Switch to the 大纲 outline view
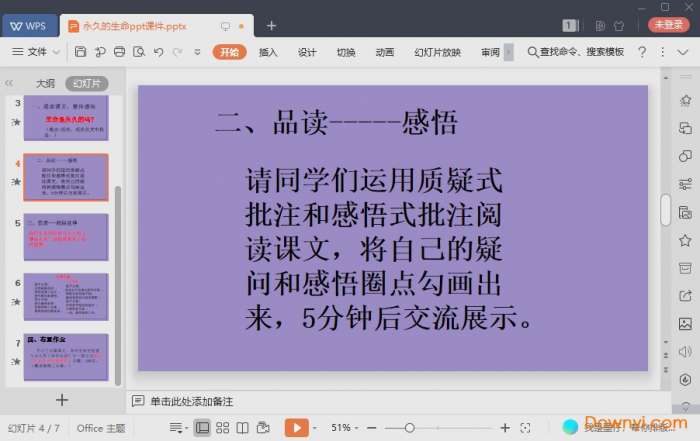The height and width of the screenshot is (441, 700). pos(45,83)
